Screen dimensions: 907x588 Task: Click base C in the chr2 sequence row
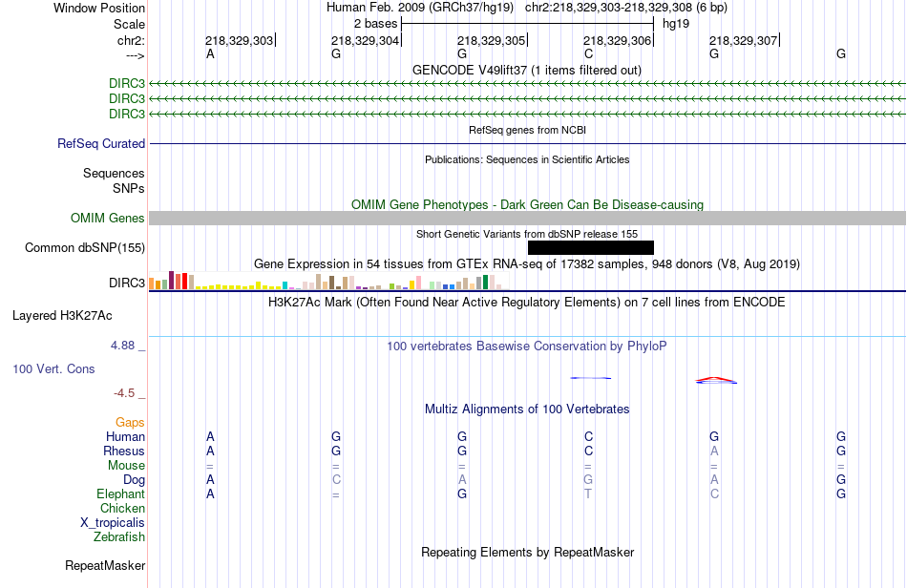[x=588, y=53]
